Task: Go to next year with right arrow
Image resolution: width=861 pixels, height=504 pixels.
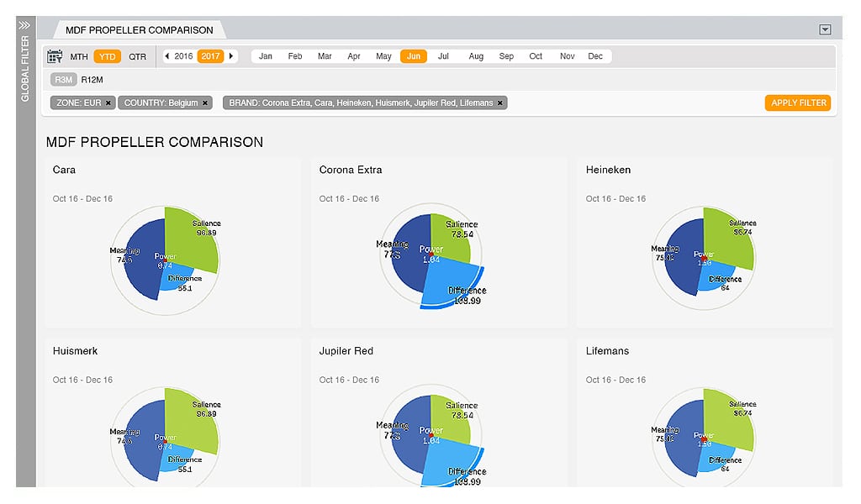Action: pyautogui.click(x=231, y=56)
